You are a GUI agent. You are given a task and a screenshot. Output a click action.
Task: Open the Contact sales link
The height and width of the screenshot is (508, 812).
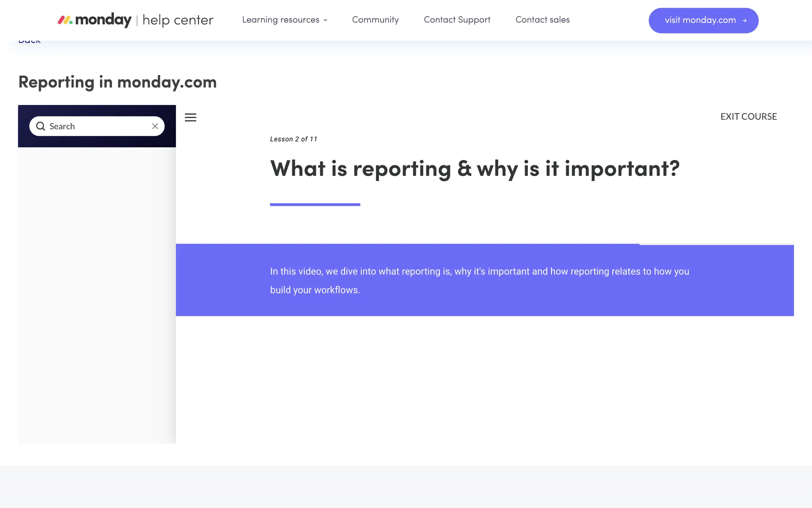[542, 20]
